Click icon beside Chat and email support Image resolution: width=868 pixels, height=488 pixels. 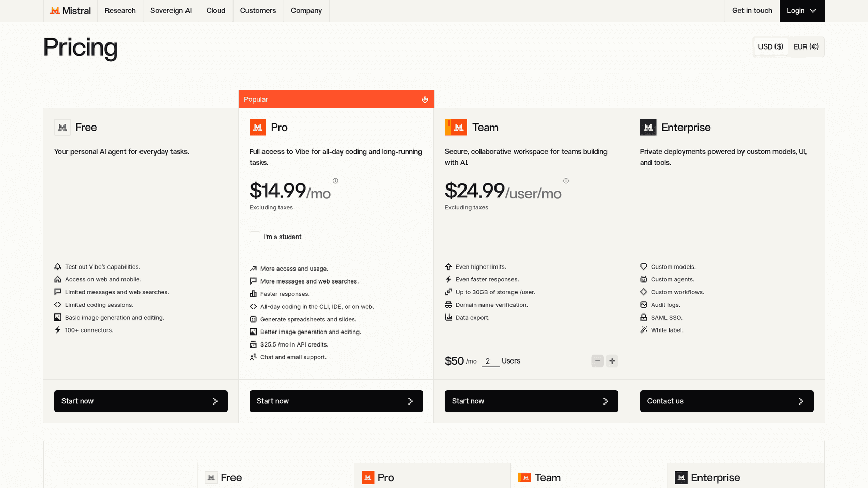coord(253,357)
